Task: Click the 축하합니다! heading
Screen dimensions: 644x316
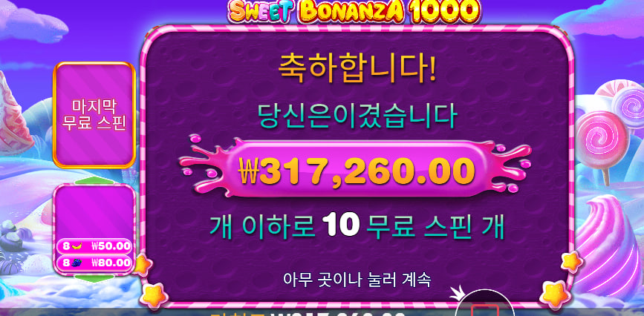Action: coord(357,69)
